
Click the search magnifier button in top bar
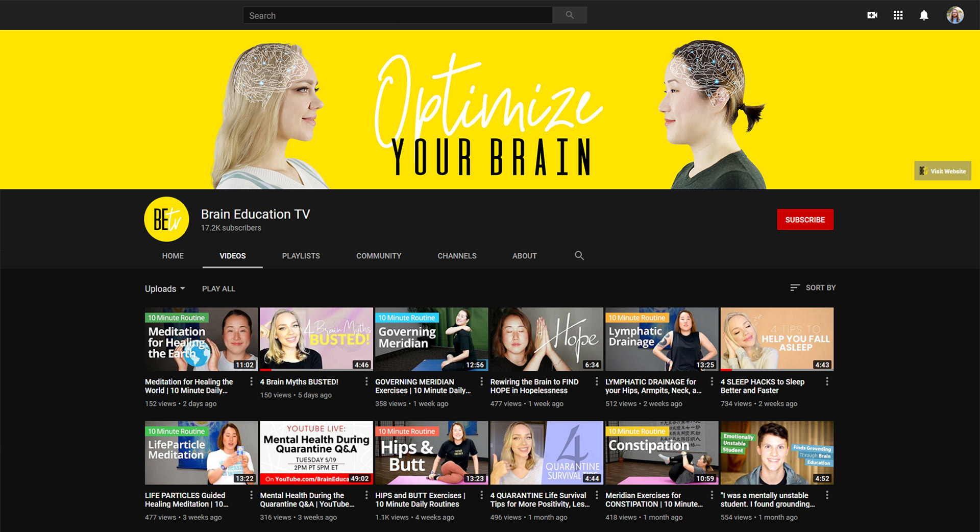tap(570, 15)
